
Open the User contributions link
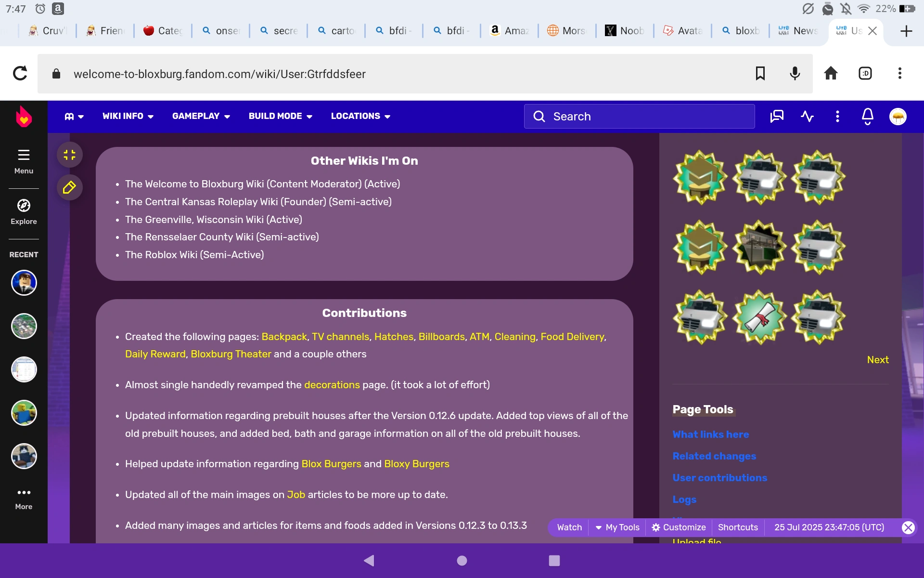(x=719, y=478)
